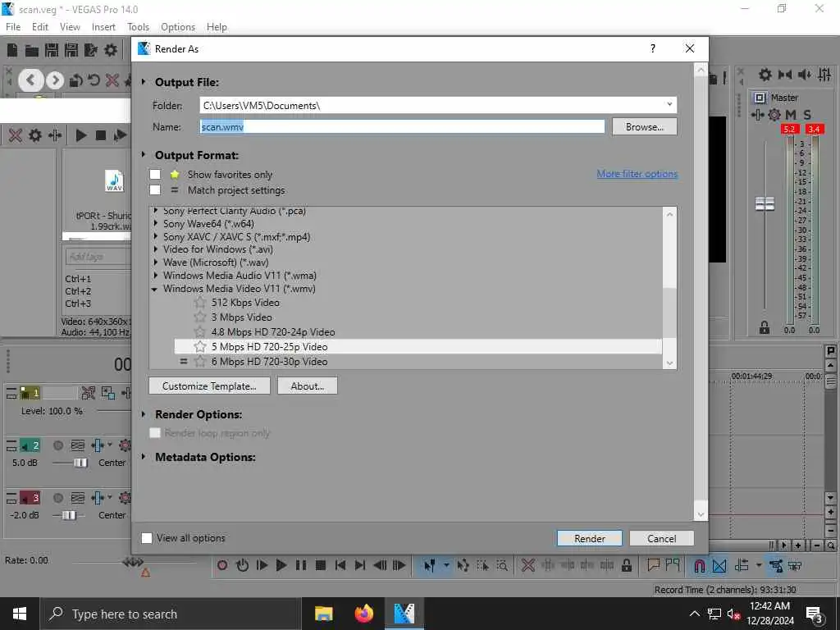Image resolution: width=840 pixels, height=630 pixels.
Task: Click the record button in transport bar
Action: tap(222, 565)
